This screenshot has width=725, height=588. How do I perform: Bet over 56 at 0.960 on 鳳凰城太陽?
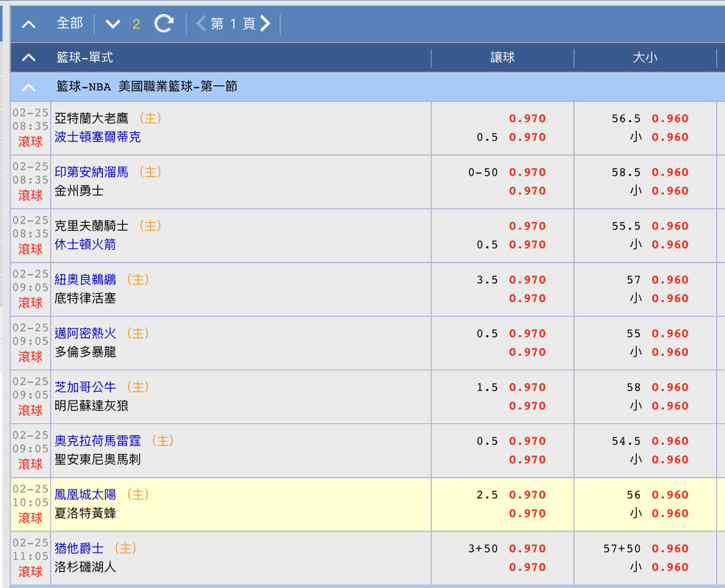[670, 495]
